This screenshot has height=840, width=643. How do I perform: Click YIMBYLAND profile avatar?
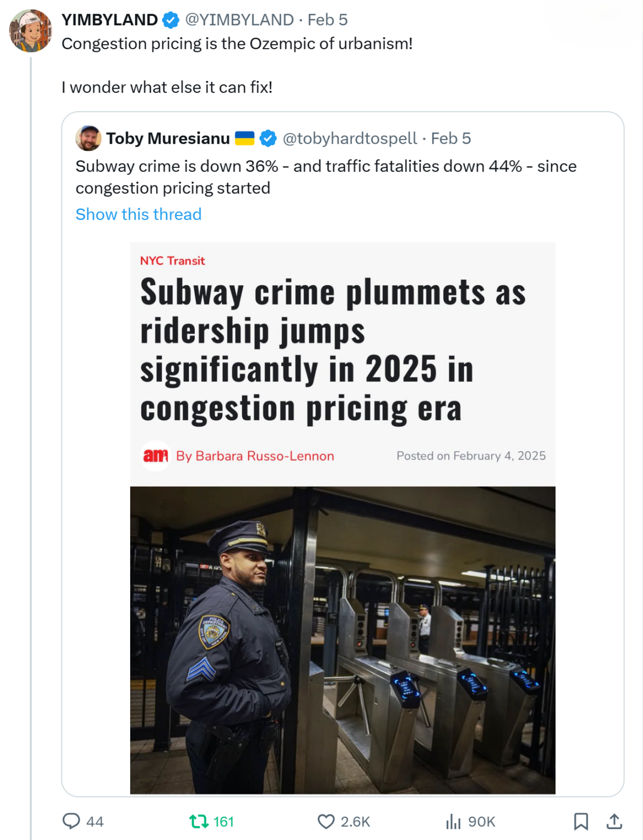point(31,31)
